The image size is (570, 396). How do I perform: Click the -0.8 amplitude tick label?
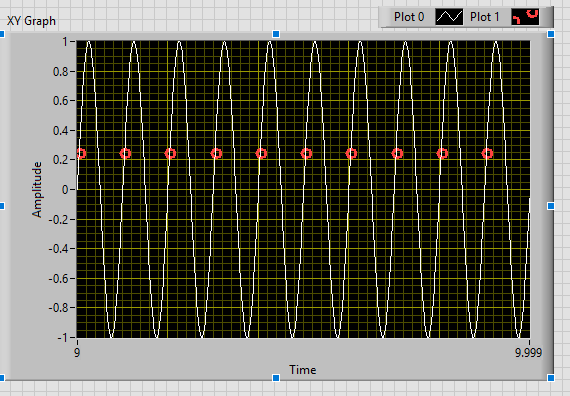[x=59, y=308]
